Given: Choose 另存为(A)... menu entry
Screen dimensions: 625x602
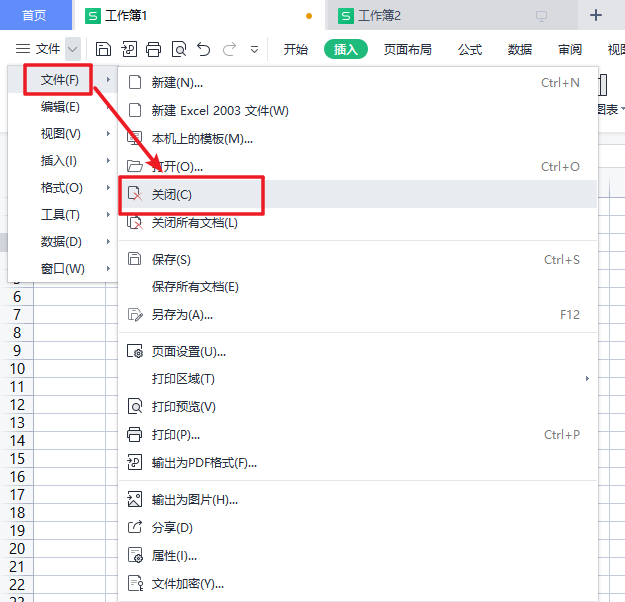Looking at the screenshot, I should pos(358,315).
